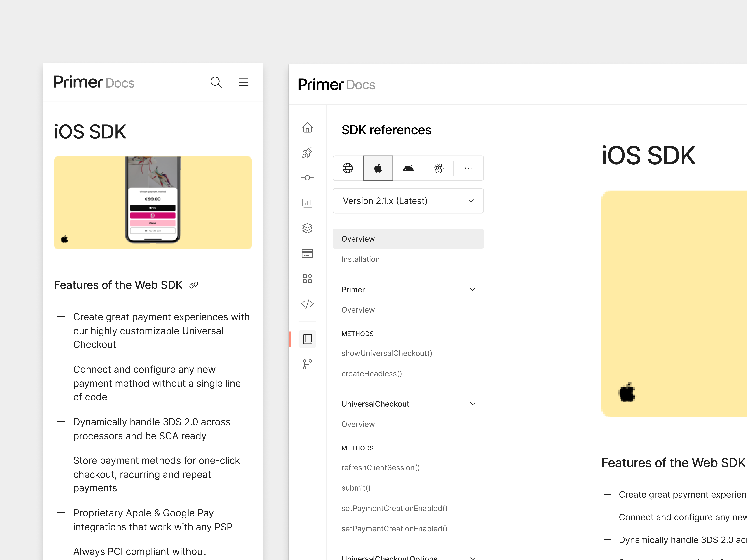Click the Apple logo on desktop hero banner

click(x=627, y=392)
